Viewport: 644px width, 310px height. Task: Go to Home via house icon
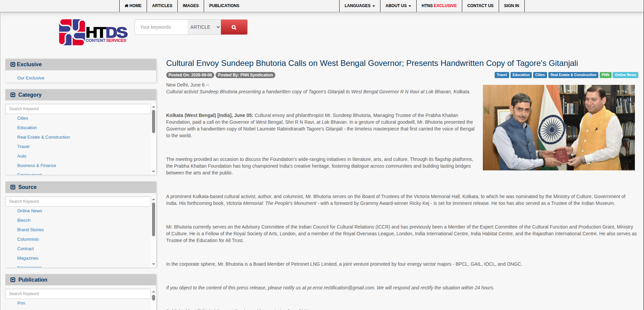(126, 6)
